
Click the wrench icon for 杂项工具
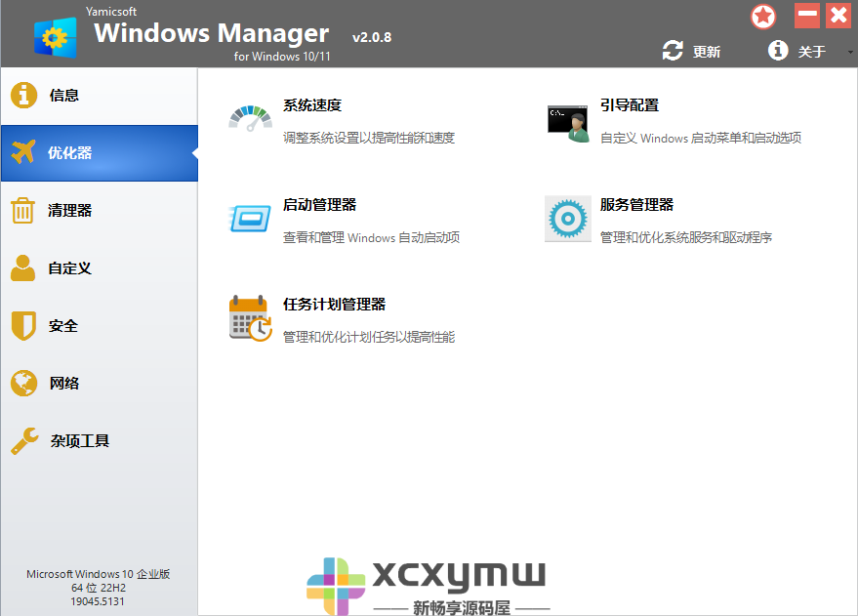(x=24, y=441)
